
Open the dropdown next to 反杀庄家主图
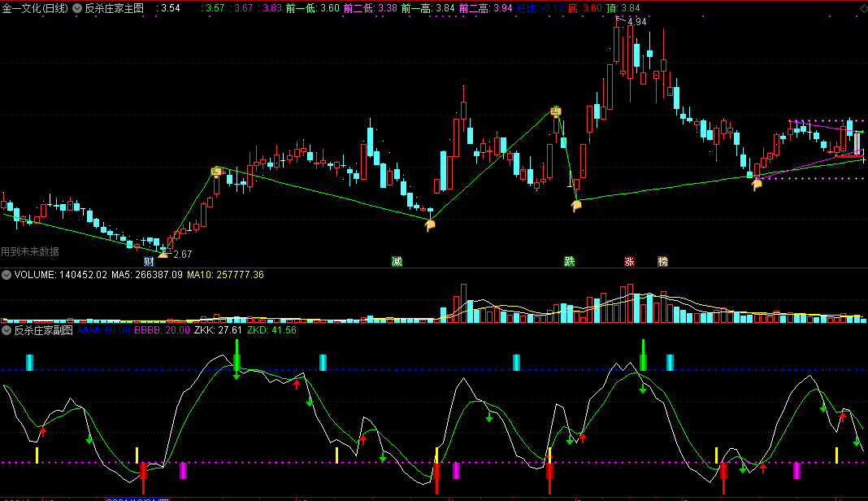(x=77, y=8)
